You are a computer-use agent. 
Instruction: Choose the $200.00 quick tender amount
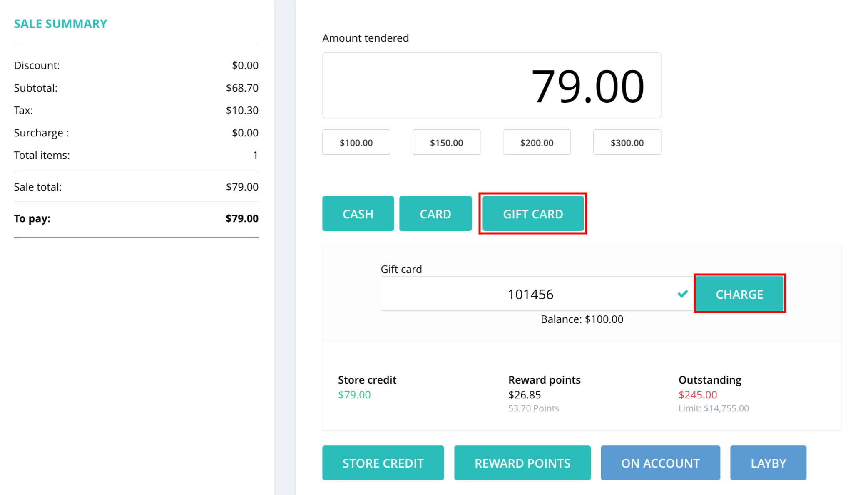coord(537,142)
